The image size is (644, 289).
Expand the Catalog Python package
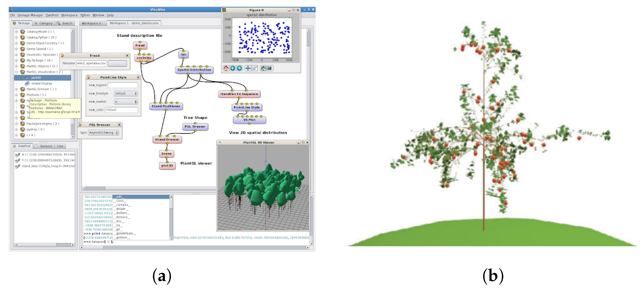tap(16, 38)
